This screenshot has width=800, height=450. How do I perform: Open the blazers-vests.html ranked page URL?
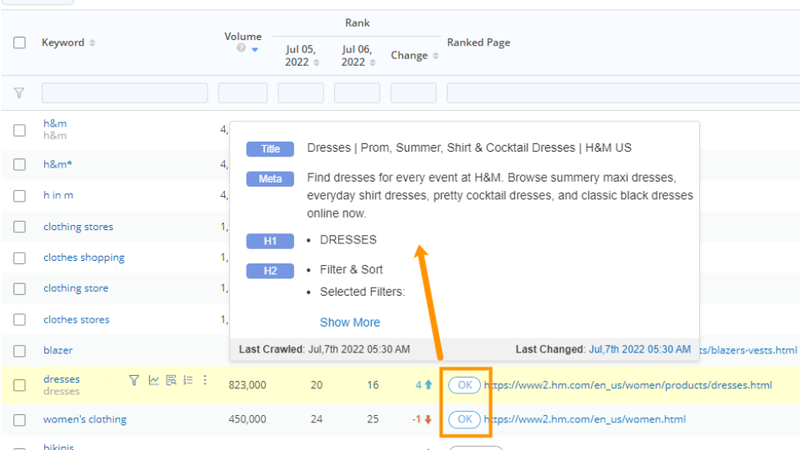(748, 351)
